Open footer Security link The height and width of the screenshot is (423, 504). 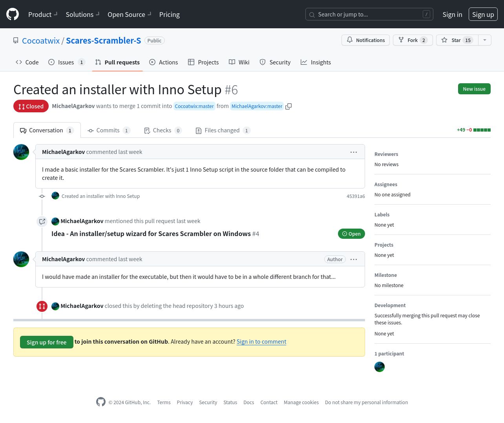tap(208, 403)
